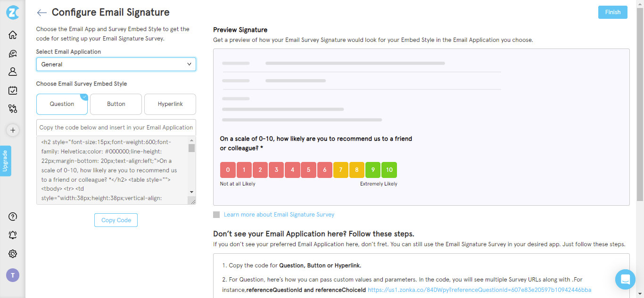Click the Finish button

pyautogui.click(x=612, y=12)
